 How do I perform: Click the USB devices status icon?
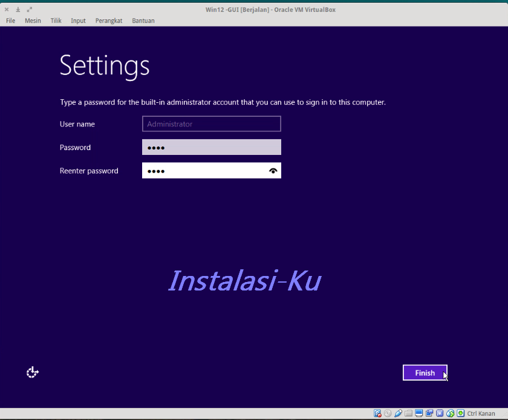pos(398,413)
